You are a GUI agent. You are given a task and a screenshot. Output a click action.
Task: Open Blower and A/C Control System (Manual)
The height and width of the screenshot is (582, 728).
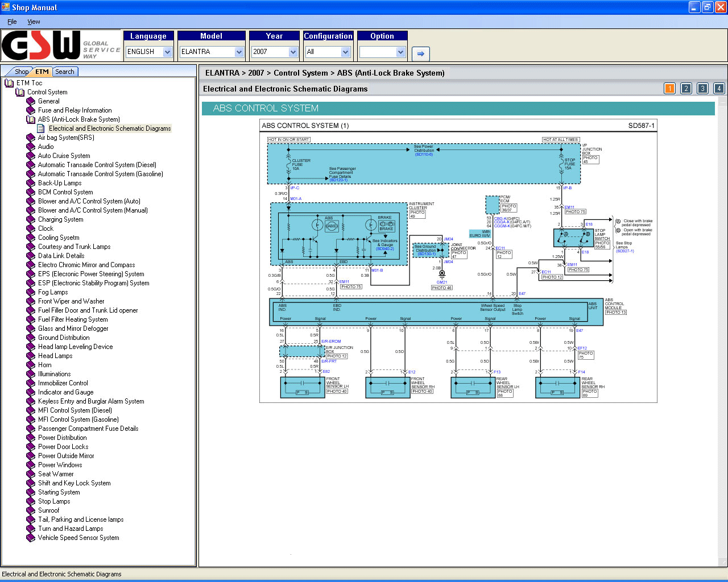tap(93, 210)
